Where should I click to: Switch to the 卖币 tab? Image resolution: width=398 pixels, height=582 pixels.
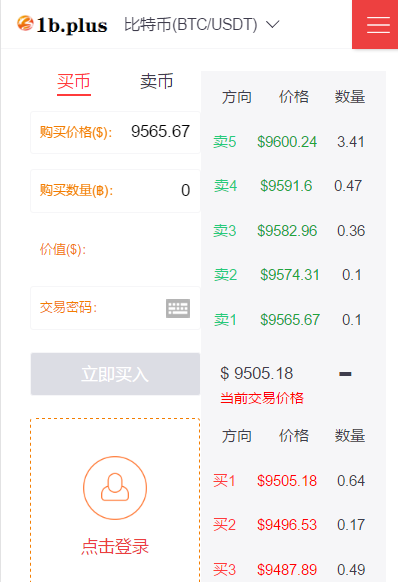(x=156, y=81)
